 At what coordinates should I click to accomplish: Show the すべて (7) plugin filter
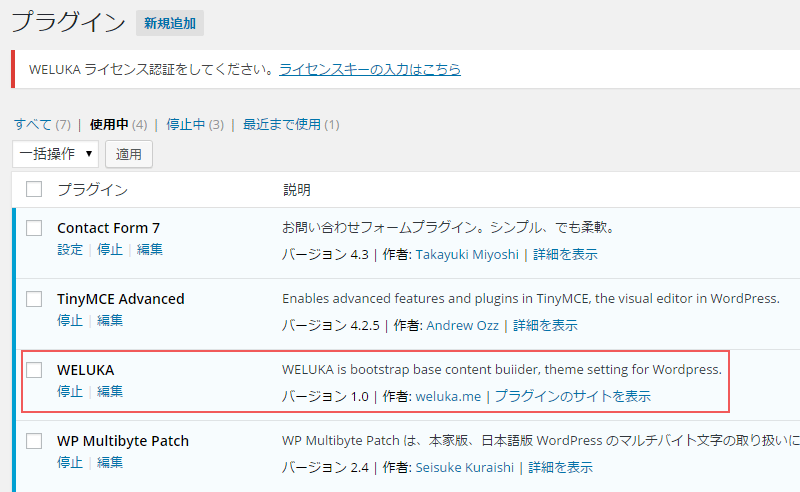(x=42, y=125)
